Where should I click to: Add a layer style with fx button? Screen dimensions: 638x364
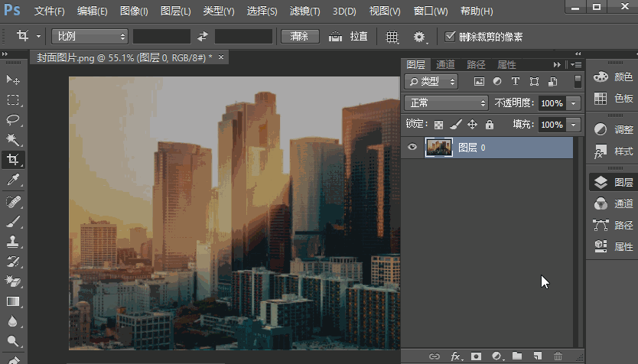(x=456, y=356)
